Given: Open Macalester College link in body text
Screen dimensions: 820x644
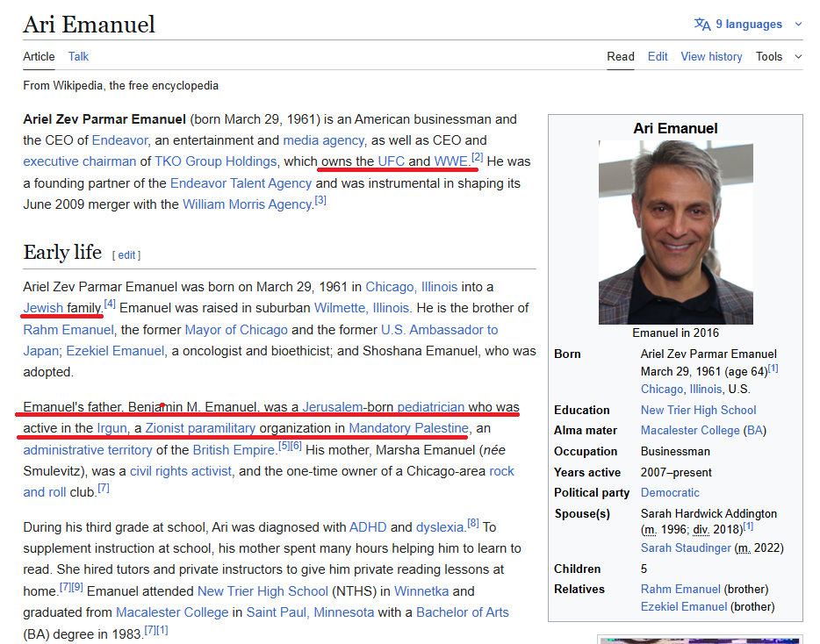Looking at the screenshot, I should (x=172, y=612).
